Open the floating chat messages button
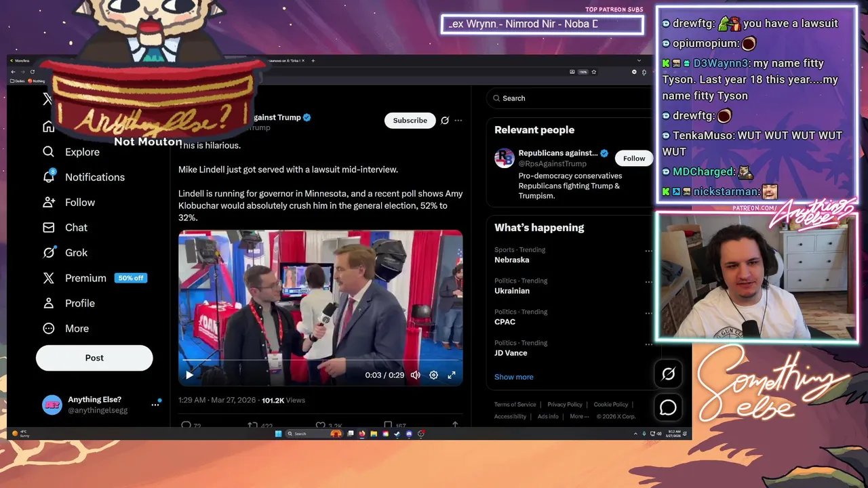The image size is (868, 488). pyautogui.click(x=668, y=407)
